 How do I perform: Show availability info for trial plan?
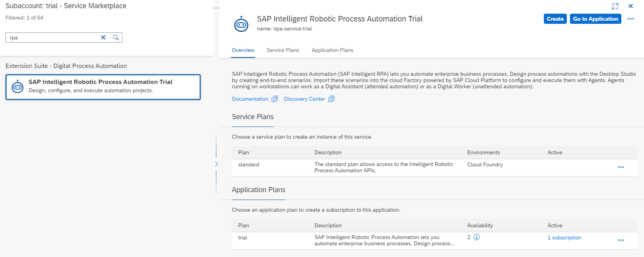click(x=476, y=237)
